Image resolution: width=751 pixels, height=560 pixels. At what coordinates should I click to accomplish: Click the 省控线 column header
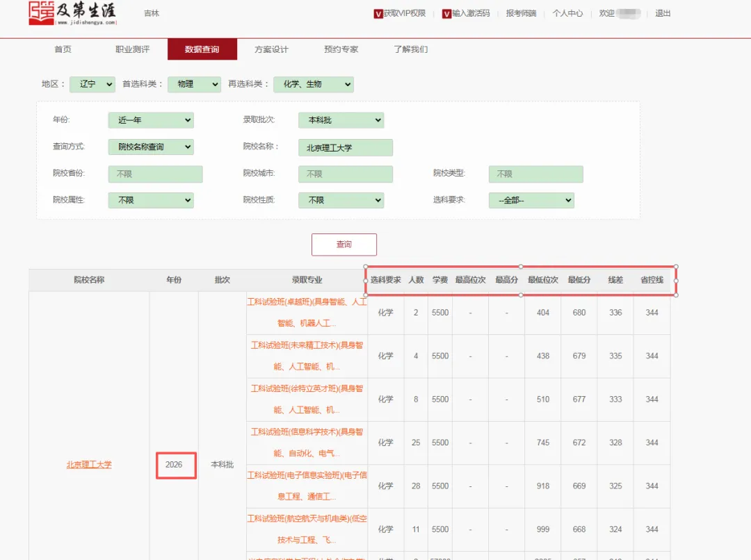[652, 280]
